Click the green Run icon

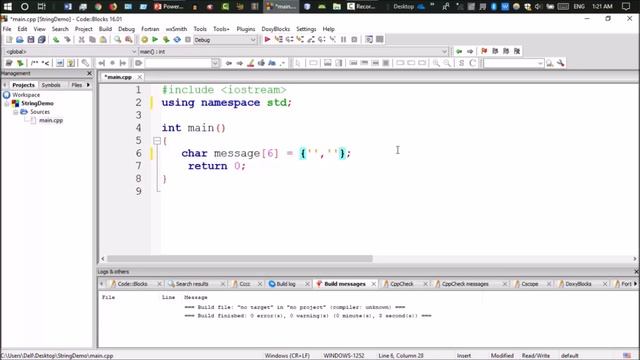tap(155, 40)
